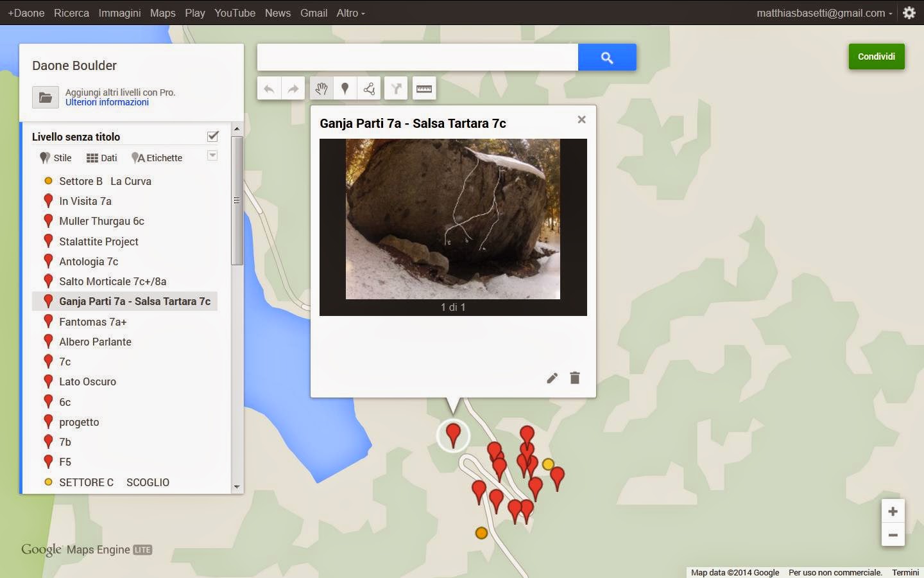Image resolution: width=924 pixels, height=578 pixels.
Task: Zoom out the map with minus button
Action: (893, 535)
